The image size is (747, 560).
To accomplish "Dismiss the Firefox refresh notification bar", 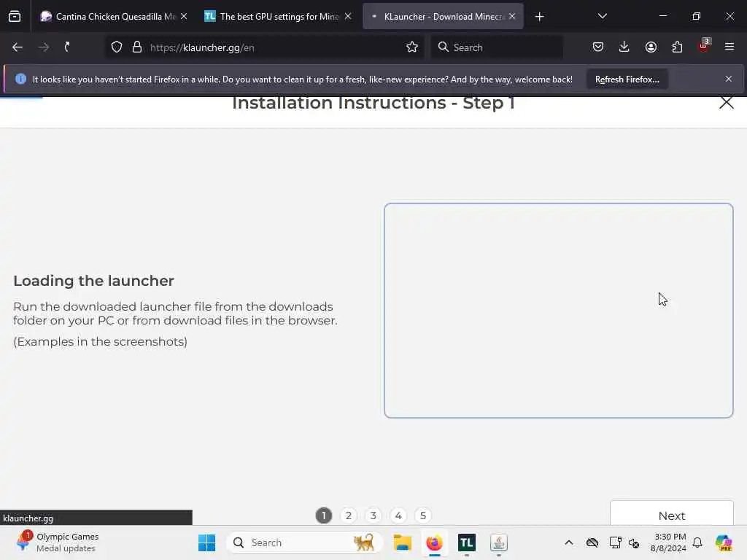I will 729,79.
